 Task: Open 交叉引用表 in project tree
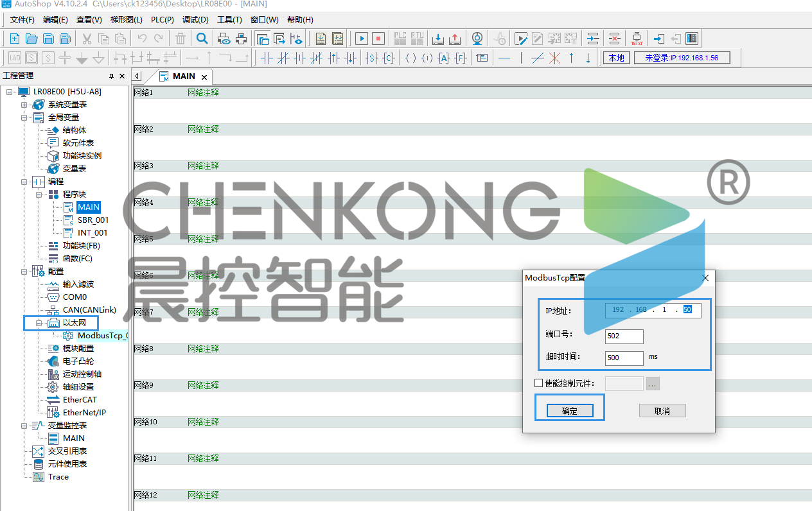pos(67,451)
